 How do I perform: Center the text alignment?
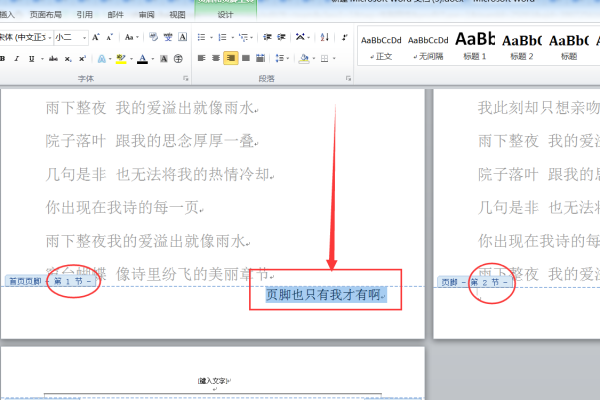216,58
